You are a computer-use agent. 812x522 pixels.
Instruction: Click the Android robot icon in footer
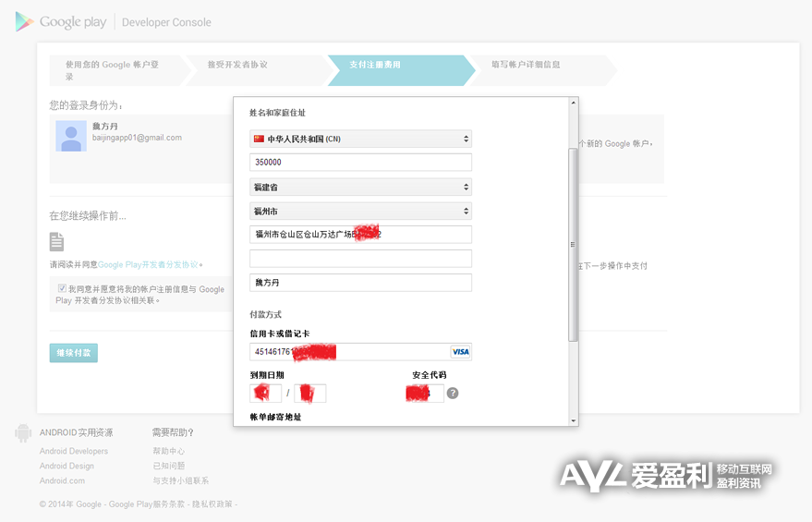pyautogui.click(x=23, y=432)
